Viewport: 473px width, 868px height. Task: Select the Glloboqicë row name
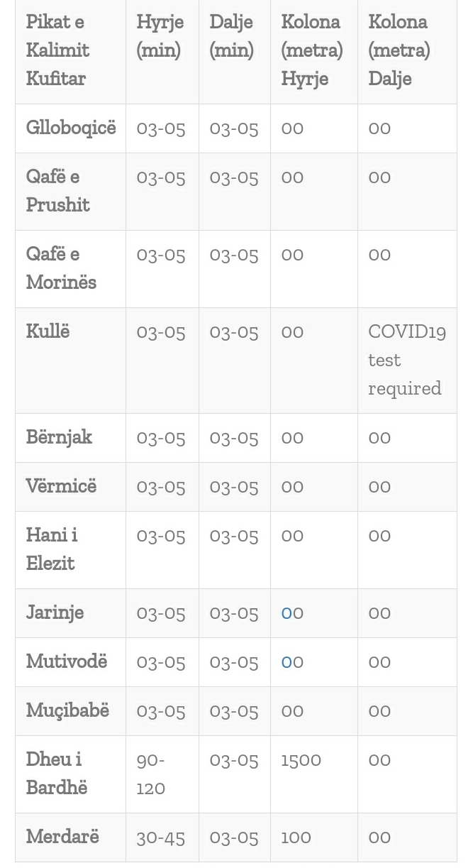[x=70, y=128]
